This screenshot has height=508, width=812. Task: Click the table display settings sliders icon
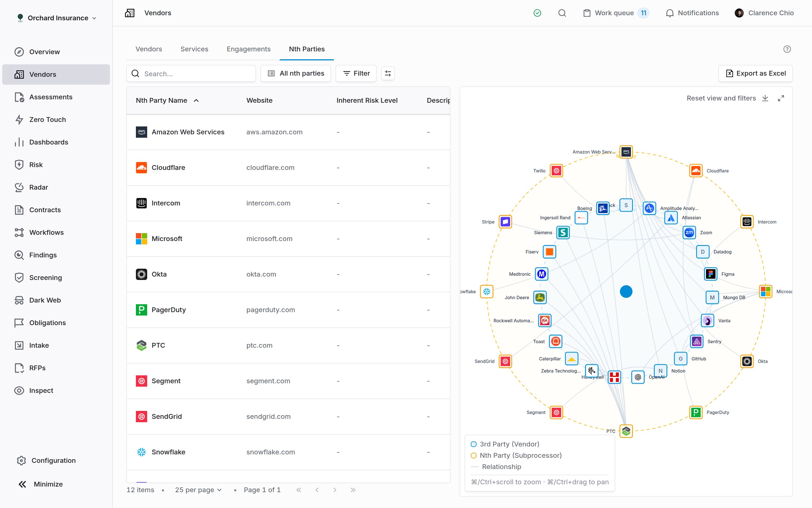388,73
